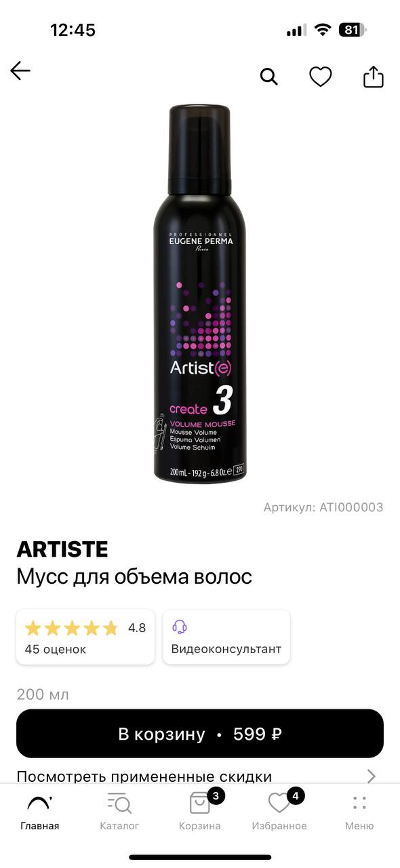Image resolution: width=400 pixels, height=868 pixels.
Task: Open Посмотреть примененные скидки link
Action: pos(144,776)
